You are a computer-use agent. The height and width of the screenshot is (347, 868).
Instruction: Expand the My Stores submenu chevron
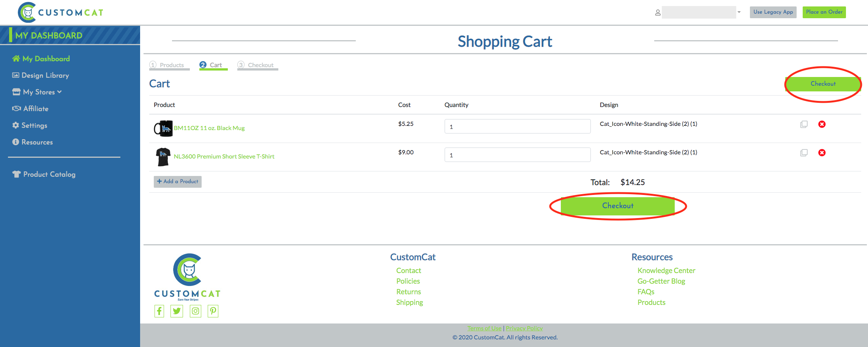[x=59, y=92]
